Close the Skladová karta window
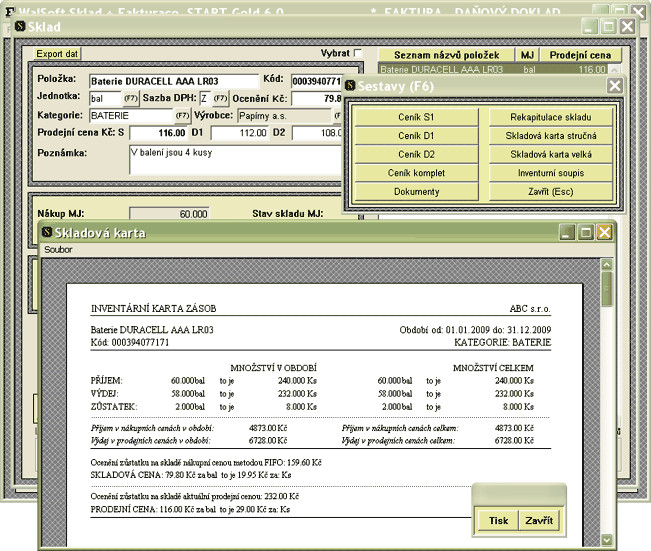The height and width of the screenshot is (551, 651). coord(604,232)
